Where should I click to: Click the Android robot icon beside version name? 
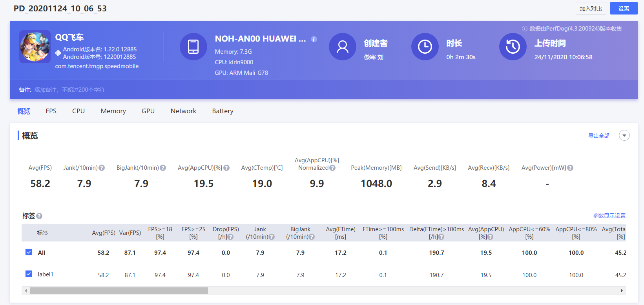58,53
